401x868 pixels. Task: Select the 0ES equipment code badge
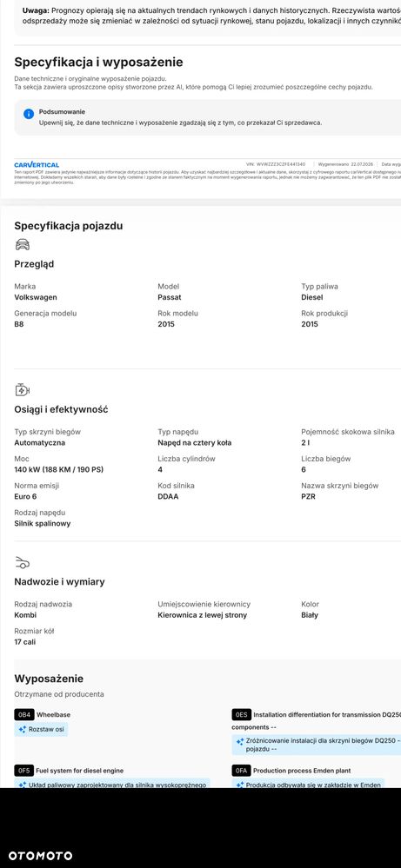pyautogui.click(x=241, y=715)
